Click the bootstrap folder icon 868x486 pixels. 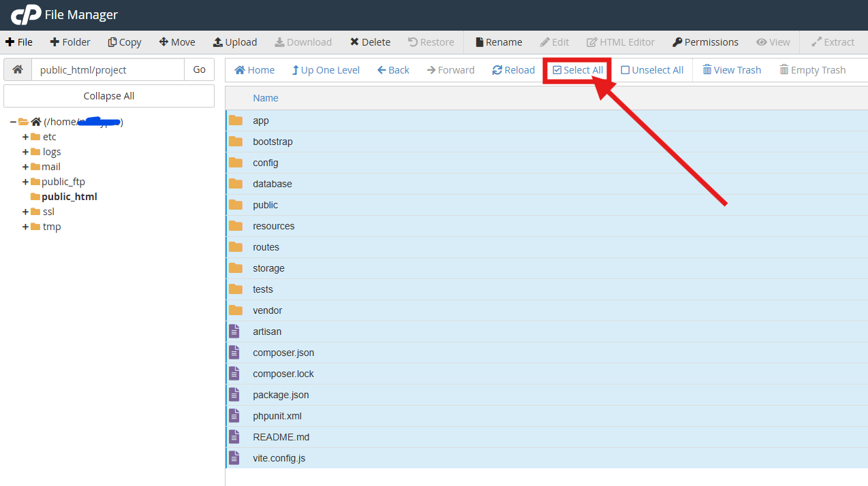pyautogui.click(x=236, y=142)
